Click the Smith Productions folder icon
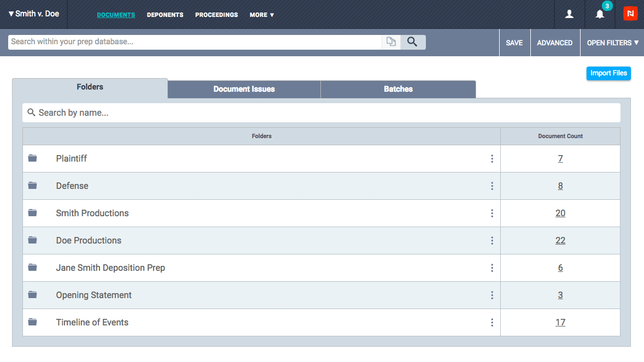 [32, 213]
